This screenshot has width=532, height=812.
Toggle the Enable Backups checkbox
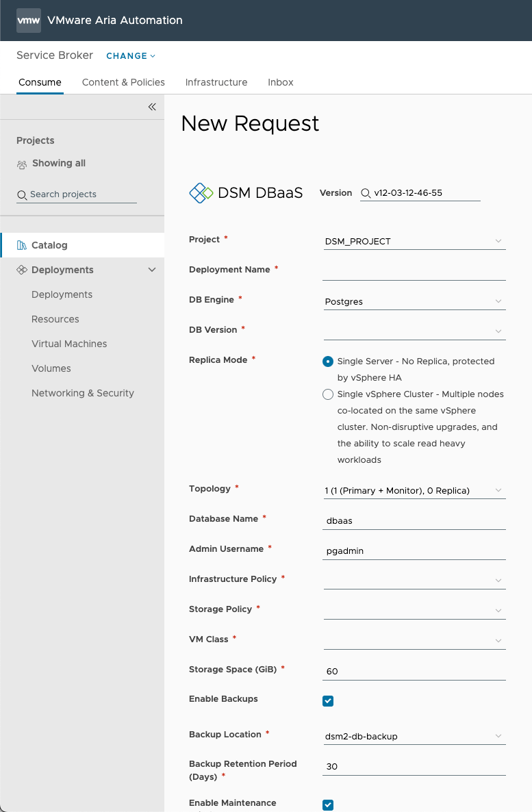tap(328, 701)
